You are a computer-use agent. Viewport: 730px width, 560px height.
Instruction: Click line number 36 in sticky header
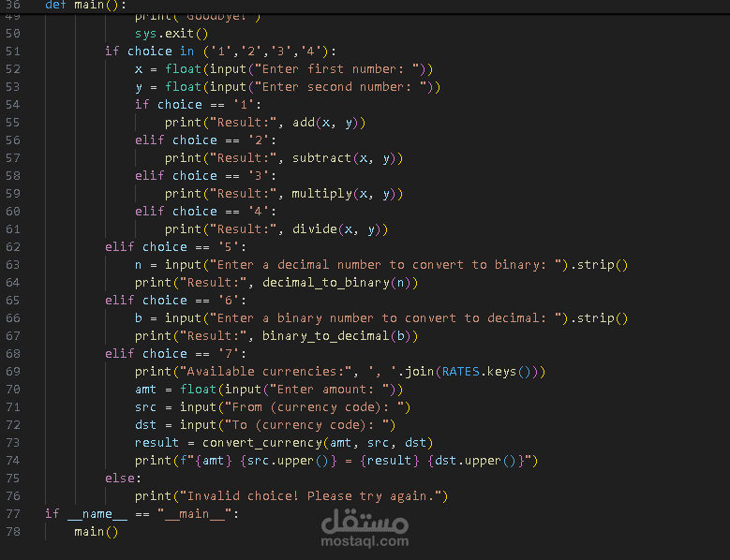tap(13, 5)
